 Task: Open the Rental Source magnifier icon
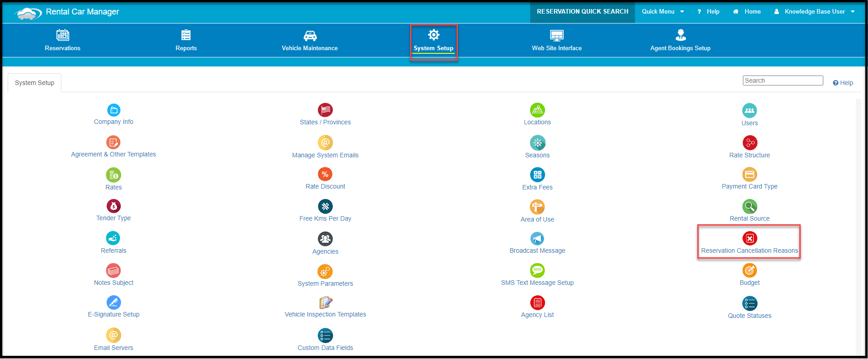750,207
